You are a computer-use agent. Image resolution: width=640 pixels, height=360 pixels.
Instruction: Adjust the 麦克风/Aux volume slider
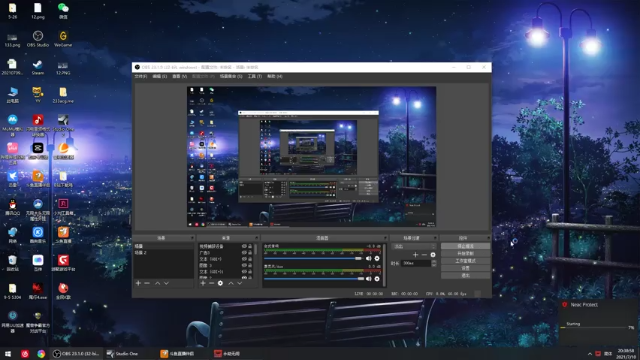tap(314, 279)
